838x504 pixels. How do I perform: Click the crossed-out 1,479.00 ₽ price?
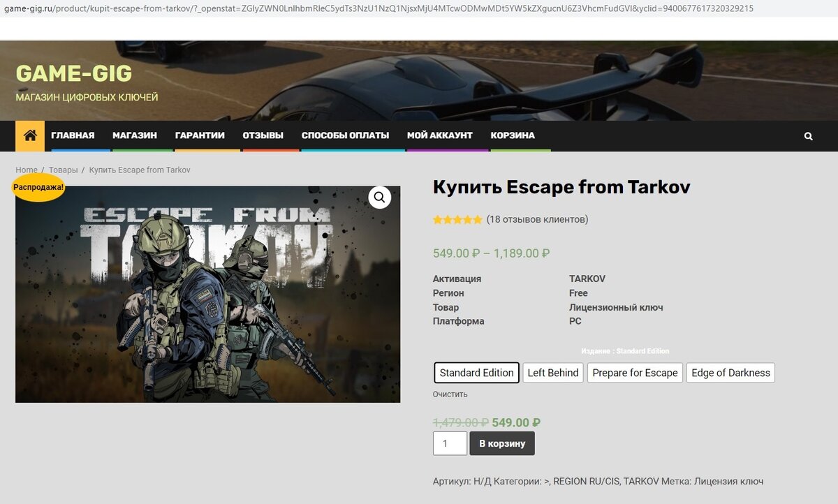(x=461, y=422)
